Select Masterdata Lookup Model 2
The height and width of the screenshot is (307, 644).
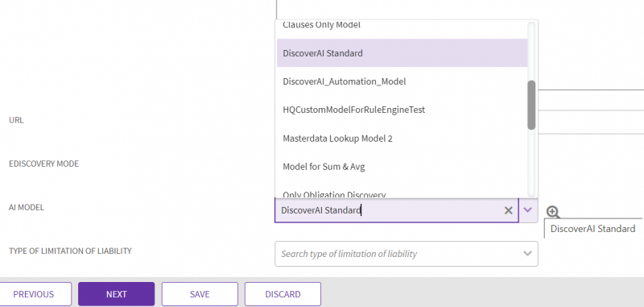point(402,138)
